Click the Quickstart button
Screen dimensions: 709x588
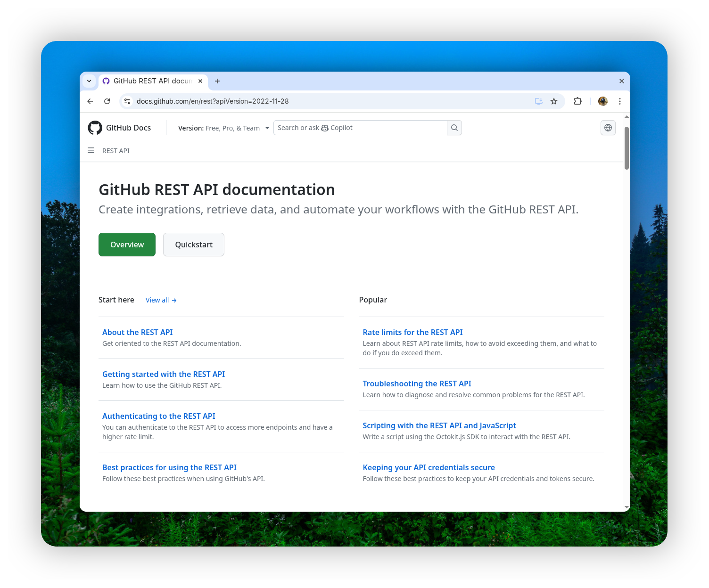[193, 245]
